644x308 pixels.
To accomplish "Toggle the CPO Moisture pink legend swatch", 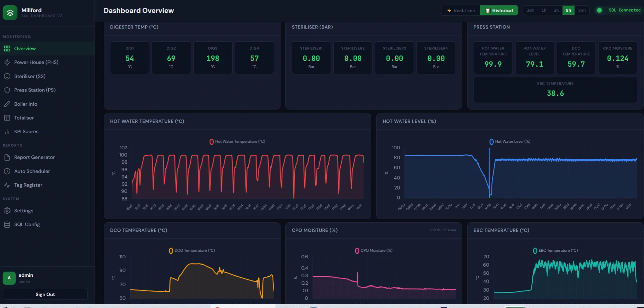I will pos(357,251).
